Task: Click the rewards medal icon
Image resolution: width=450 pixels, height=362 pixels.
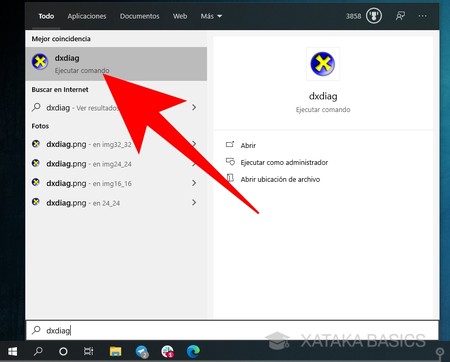Action: [x=374, y=16]
